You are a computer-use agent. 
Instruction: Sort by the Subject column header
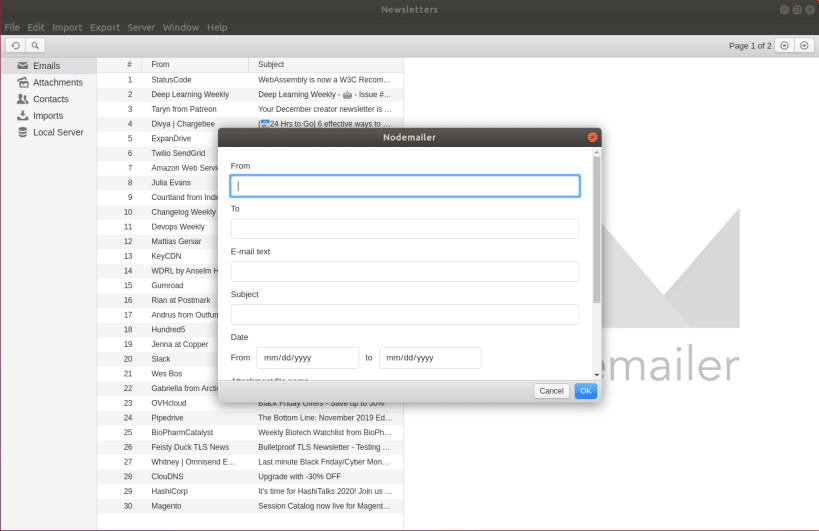click(326, 65)
